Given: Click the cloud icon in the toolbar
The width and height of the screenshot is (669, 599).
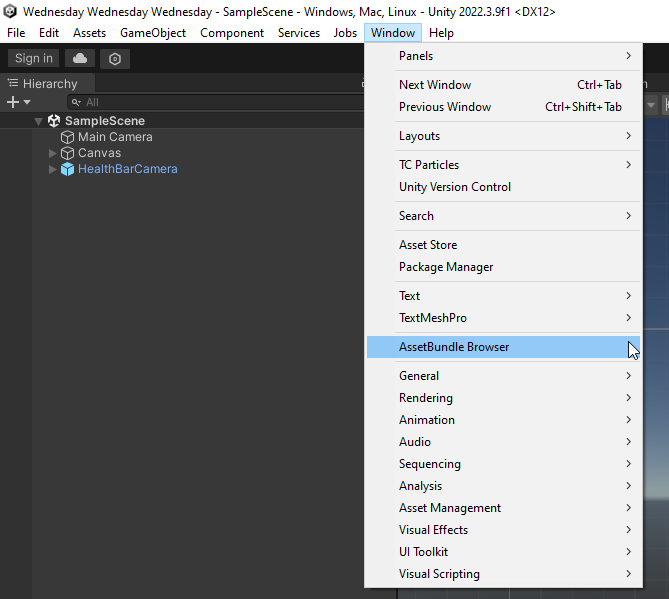Looking at the screenshot, I should tap(80, 58).
